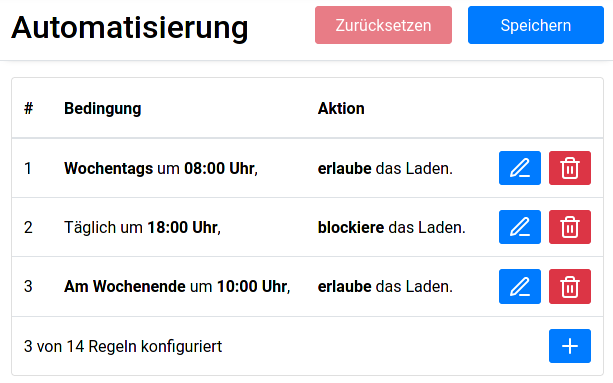This screenshot has width=613, height=383.
Task: Add a new rule with plus button
Action: click(x=570, y=346)
